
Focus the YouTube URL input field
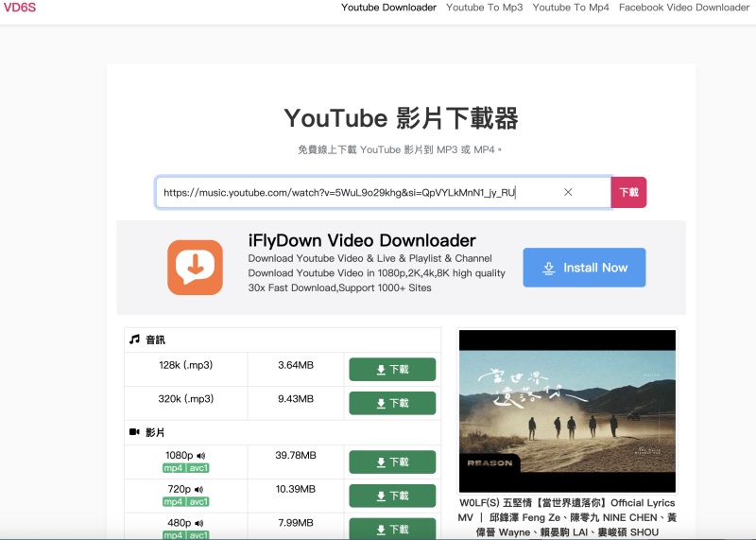click(384, 193)
